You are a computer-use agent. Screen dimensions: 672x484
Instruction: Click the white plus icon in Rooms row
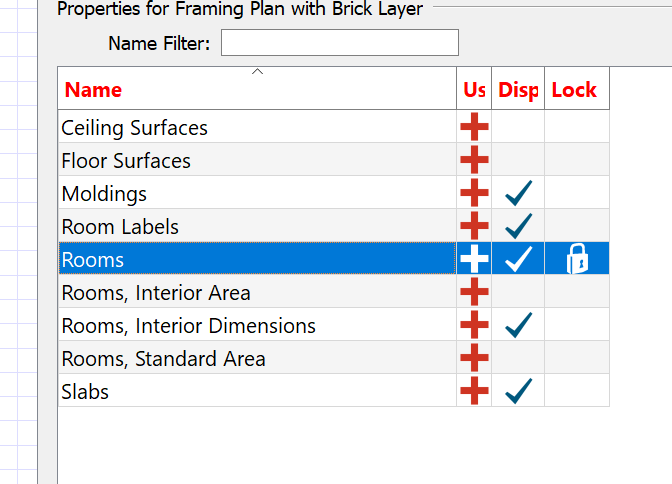[x=474, y=259]
